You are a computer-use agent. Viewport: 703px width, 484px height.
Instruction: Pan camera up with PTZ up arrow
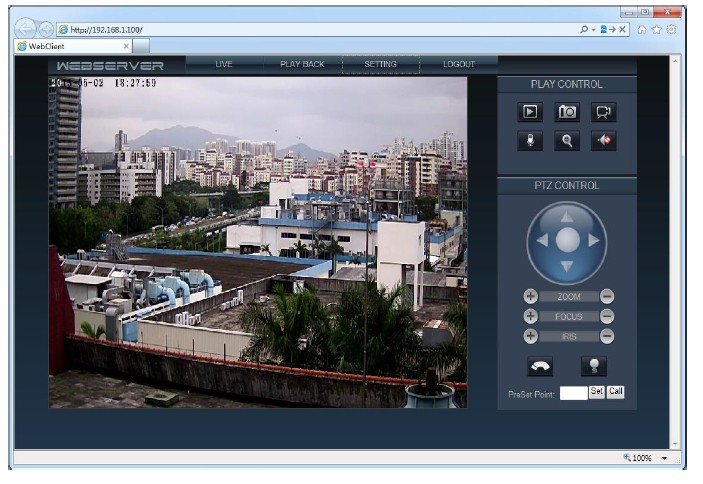pyautogui.click(x=567, y=217)
